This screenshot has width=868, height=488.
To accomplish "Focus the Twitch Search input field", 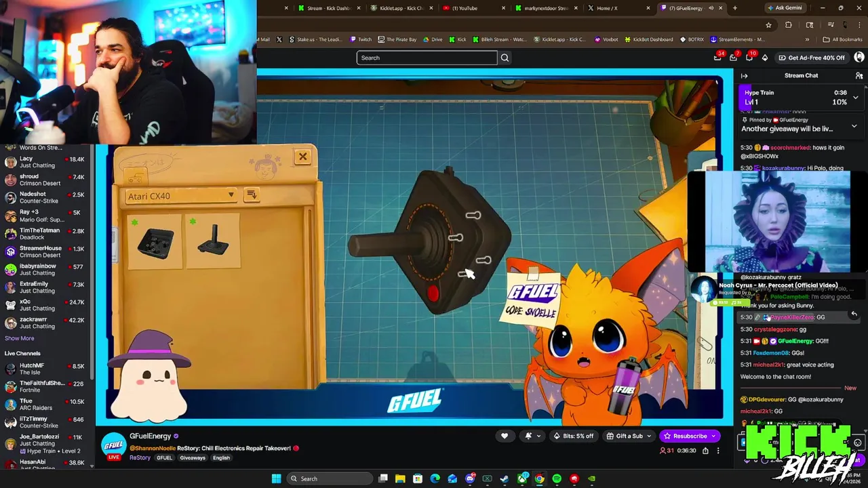I will click(x=427, y=58).
